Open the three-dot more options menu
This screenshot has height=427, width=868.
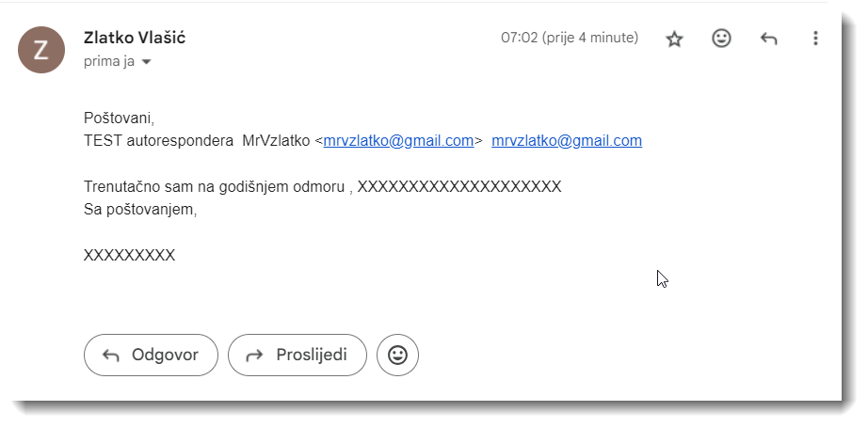coord(815,39)
